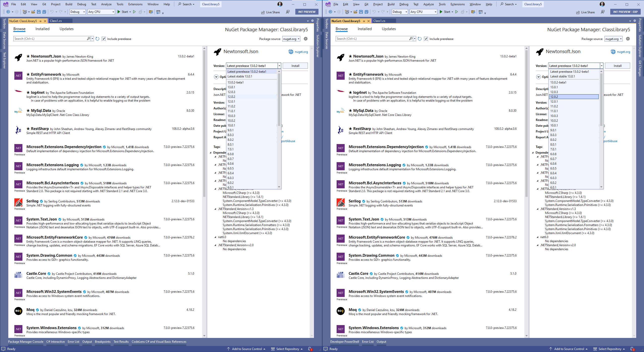Click Open File folder icon in right window toolbar
Screen dimensions: 644x352
[355, 12]
